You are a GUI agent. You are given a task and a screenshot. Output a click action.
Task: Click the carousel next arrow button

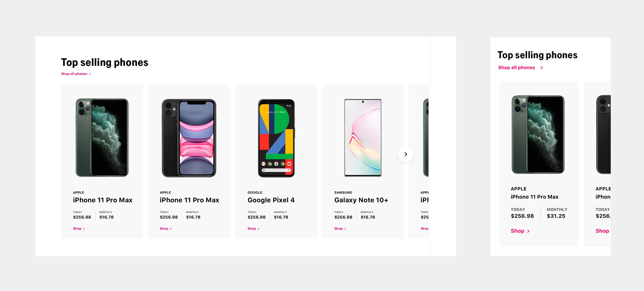[405, 154]
